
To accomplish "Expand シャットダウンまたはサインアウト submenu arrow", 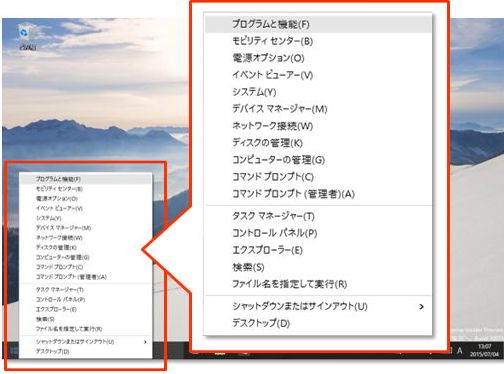I will (421, 306).
